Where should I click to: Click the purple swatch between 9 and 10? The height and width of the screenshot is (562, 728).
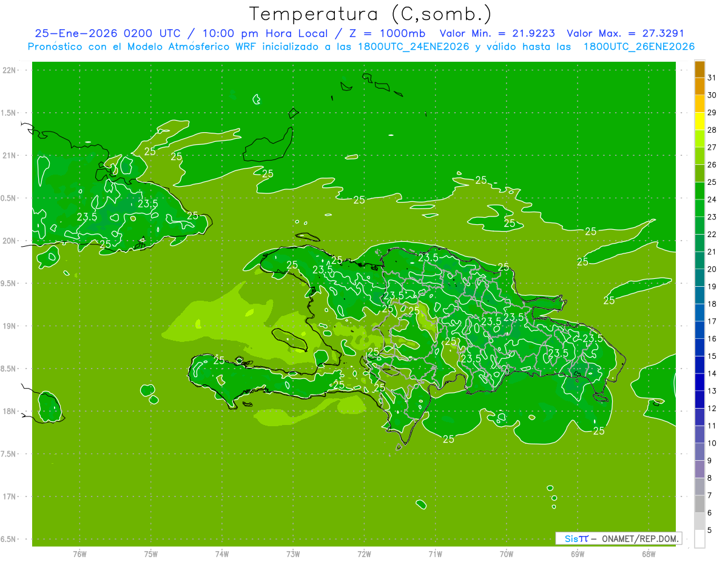tap(699, 452)
